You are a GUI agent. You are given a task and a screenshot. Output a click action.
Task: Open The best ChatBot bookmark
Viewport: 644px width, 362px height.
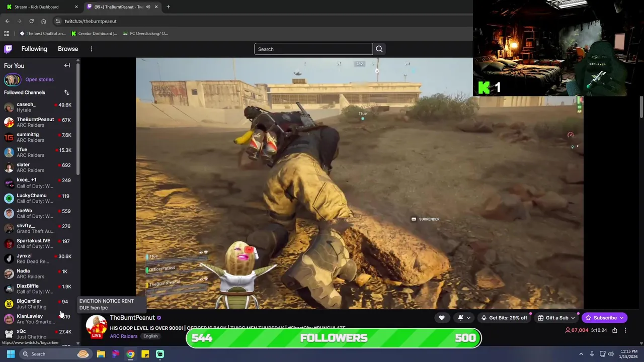(42, 34)
